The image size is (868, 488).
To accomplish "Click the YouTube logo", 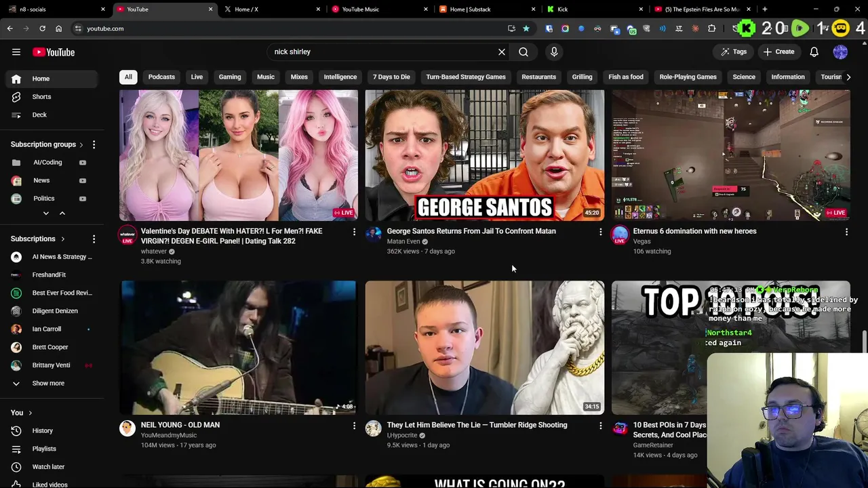I will tap(54, 52).
